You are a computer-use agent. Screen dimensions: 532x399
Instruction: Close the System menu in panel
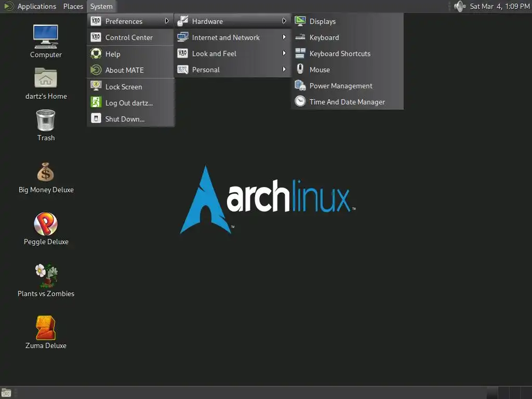pyautogui.click(x=101, y=6)
